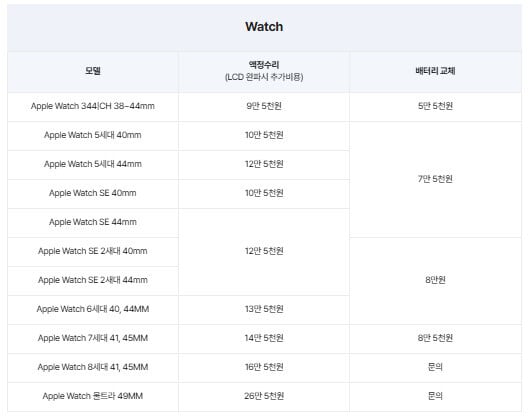Screen dimensions: 531x420
Task: Select Apple Watch 5세대 44mm model cell
Action: (93, 164)
